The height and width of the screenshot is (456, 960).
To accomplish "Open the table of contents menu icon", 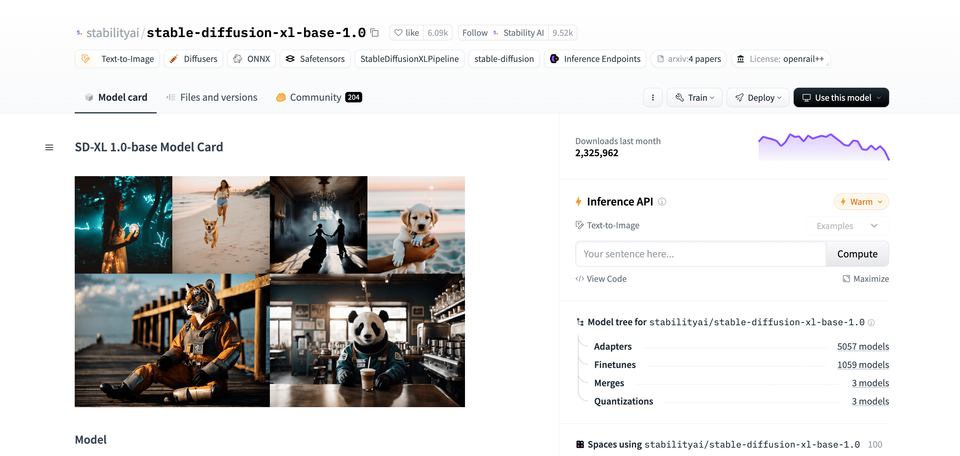I will 49,147.
